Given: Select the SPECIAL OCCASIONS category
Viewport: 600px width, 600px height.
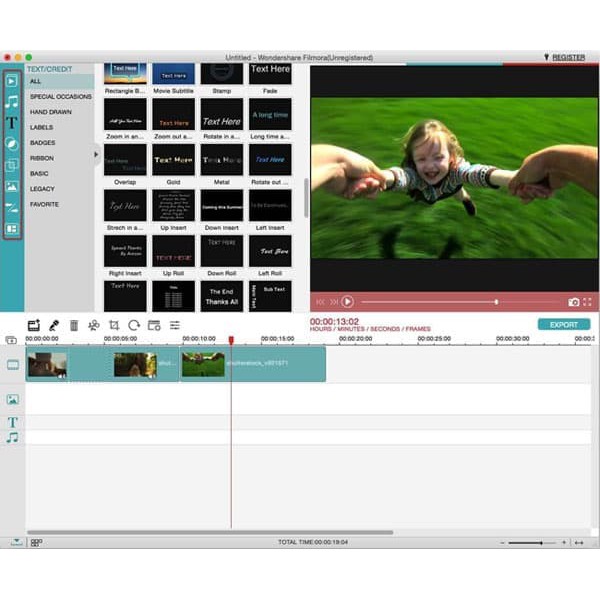Looking at the screenshot, I should (60, 97).
